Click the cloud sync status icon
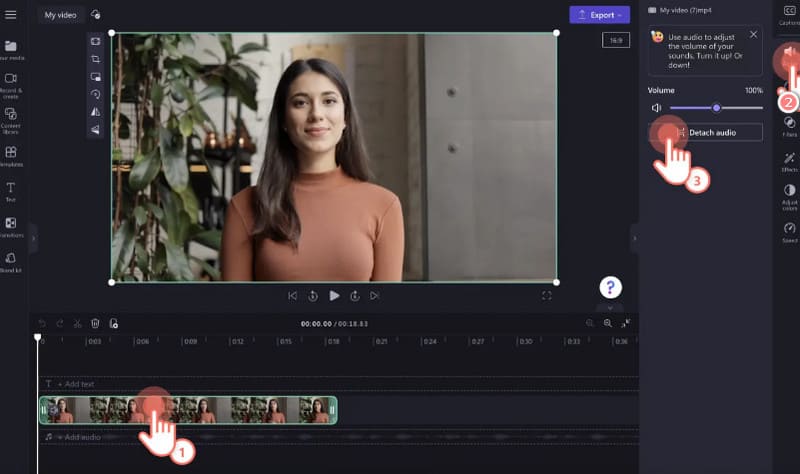This screenshot has height=474, width=800. tap(95, 14)
